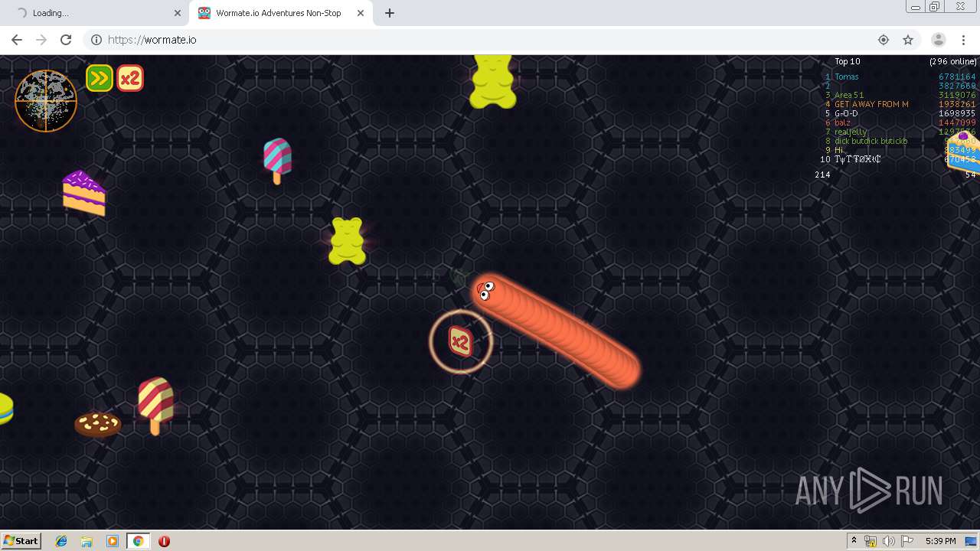Viewport: 980px width, 551px height.
Task: Eat the red and yellow striped popsicle
Action: (x=155, y=406)
